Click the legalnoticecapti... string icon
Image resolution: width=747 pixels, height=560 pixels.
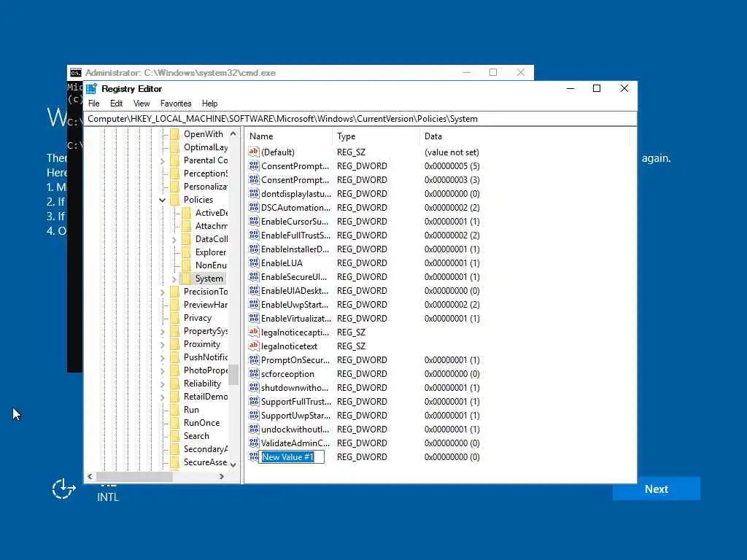253,332
